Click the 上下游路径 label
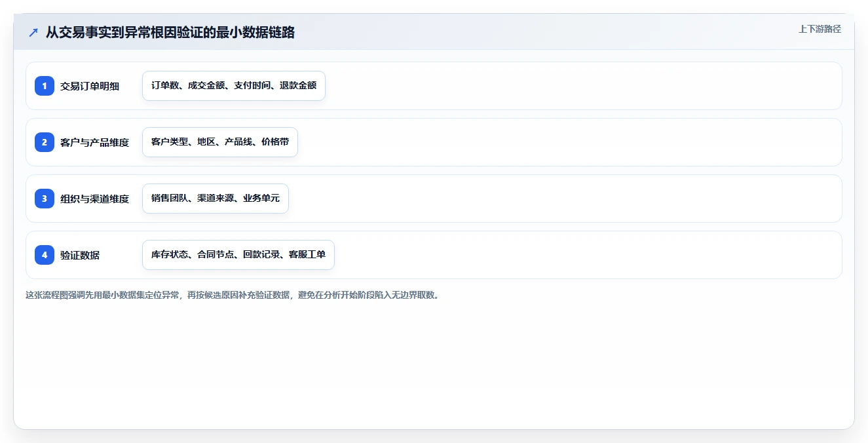Viewport: 868px width, 443px height. point(820,29)
